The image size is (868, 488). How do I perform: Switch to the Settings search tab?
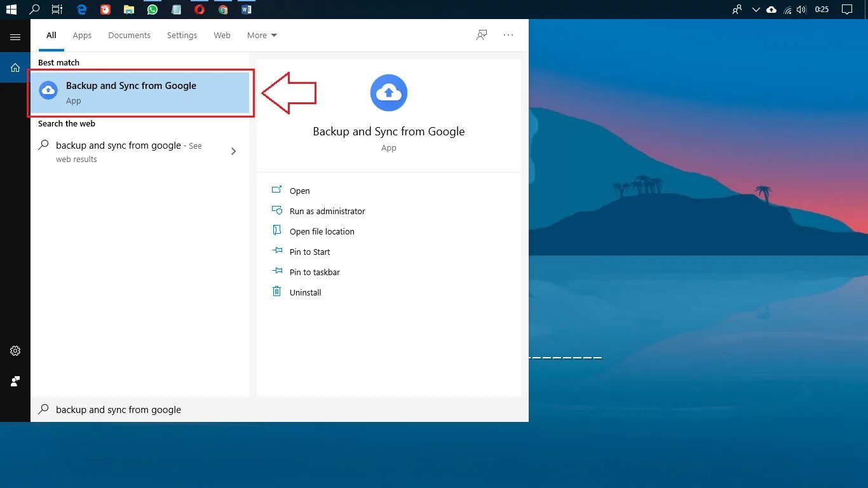[182, 36]
